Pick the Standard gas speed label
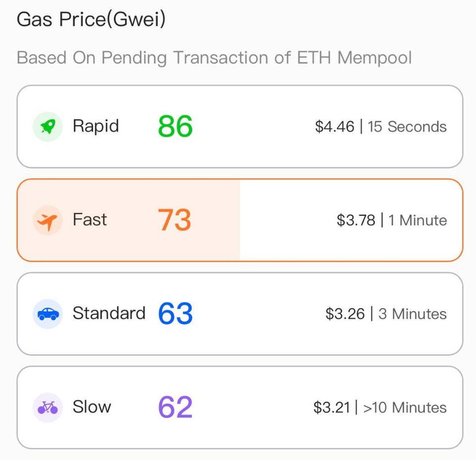Screen dimensions: 476x460 [109, 313]
